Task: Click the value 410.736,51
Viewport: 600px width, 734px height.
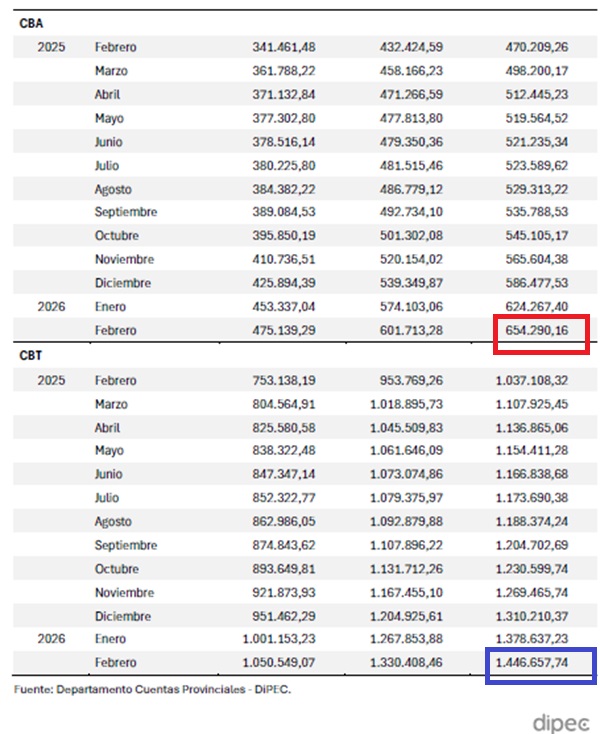Action: [x=257, y=259]
